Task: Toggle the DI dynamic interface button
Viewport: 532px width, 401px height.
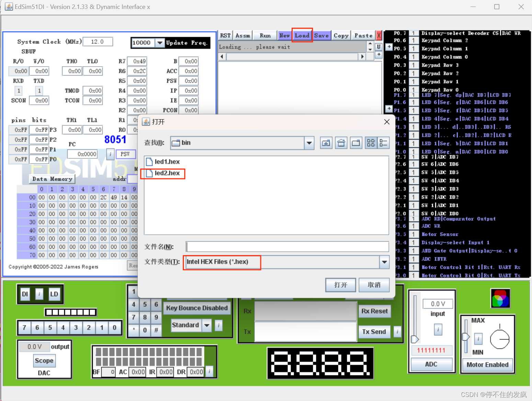Action: pyautogui.click(x=24, y=294)
